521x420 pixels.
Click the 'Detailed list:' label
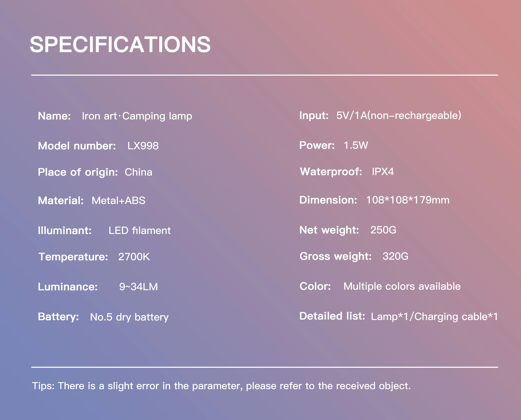pos(332,316)
